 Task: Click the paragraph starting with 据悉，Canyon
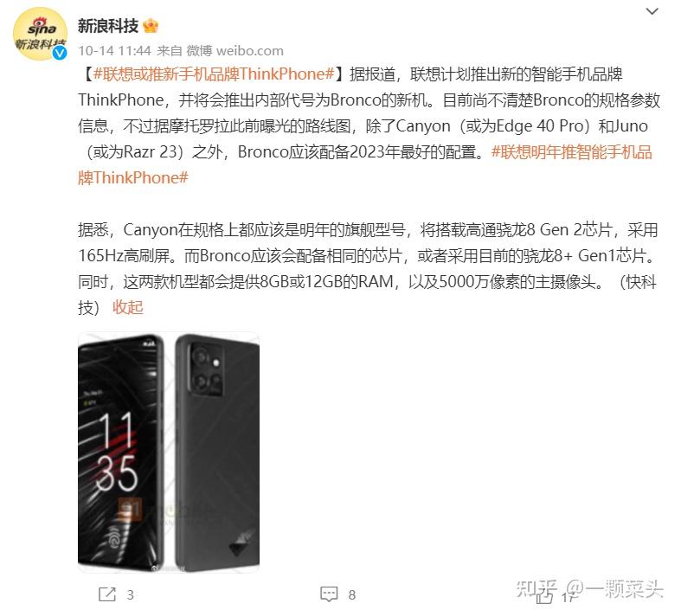[x=368, y=268]
